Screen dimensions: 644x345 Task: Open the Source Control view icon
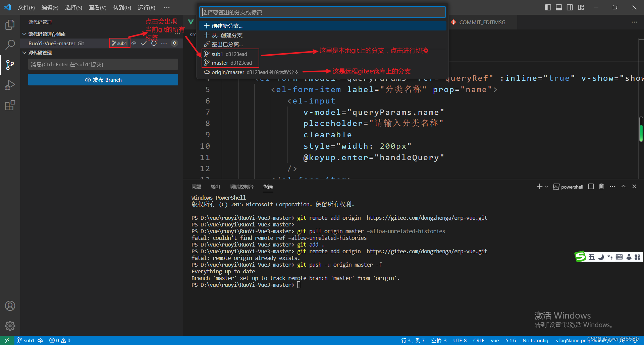click(10, 65)
